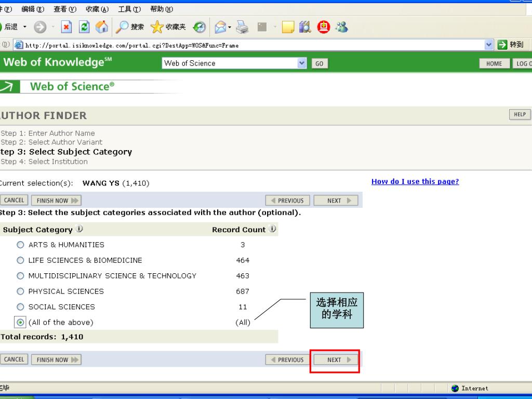
Task: Open the 收藏夹 favorites star icon
Action: (x=157, y=27)
